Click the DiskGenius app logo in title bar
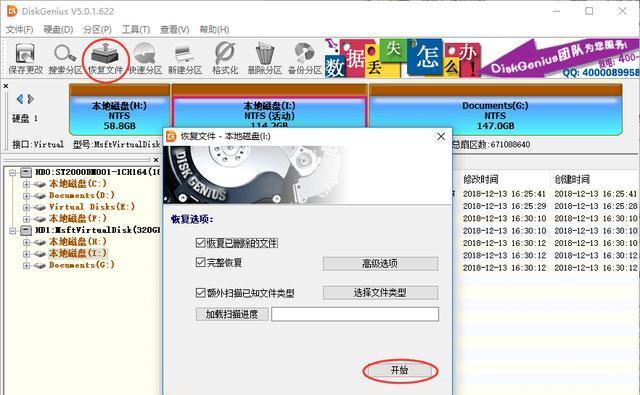The height and width of the screenshot is (395, 640). 12,11
